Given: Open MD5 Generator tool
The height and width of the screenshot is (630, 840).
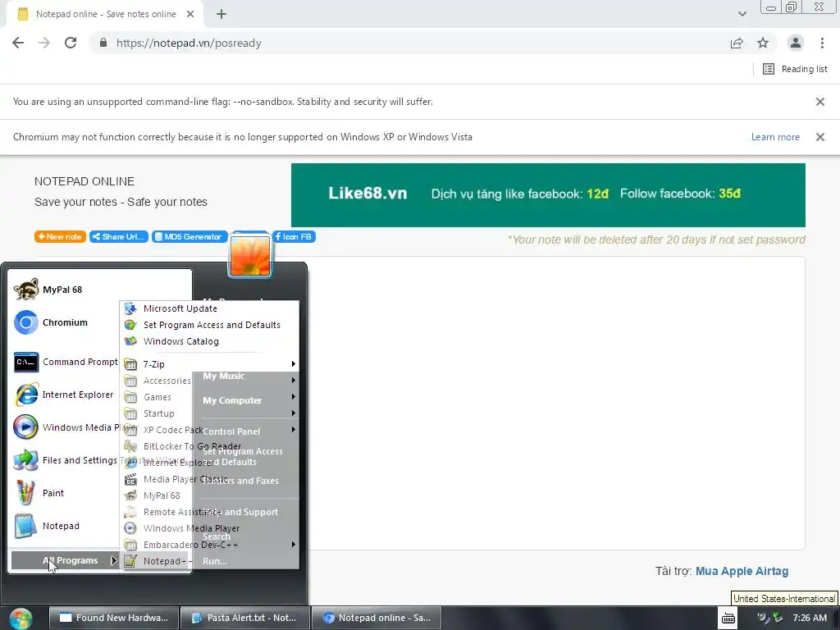Looking at the screenshot, I should point(189,237).
